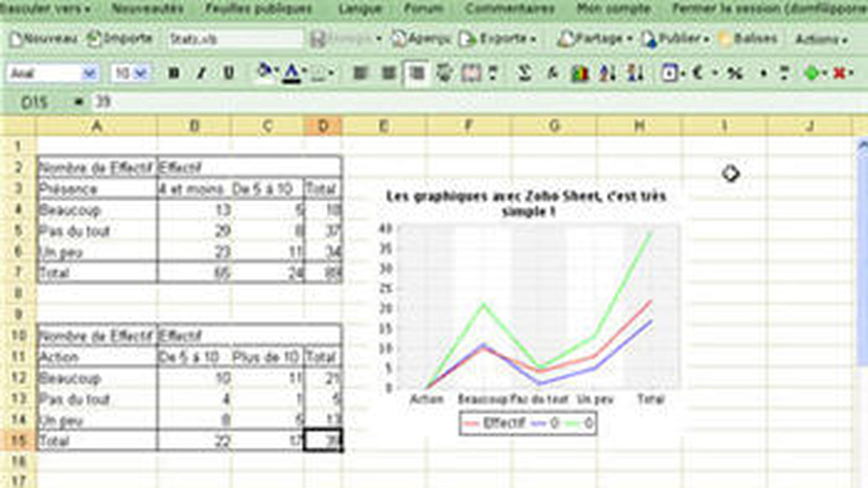Click the percent format icon
The height and width of the screenshot is (488, 868).
coord(735,73)
